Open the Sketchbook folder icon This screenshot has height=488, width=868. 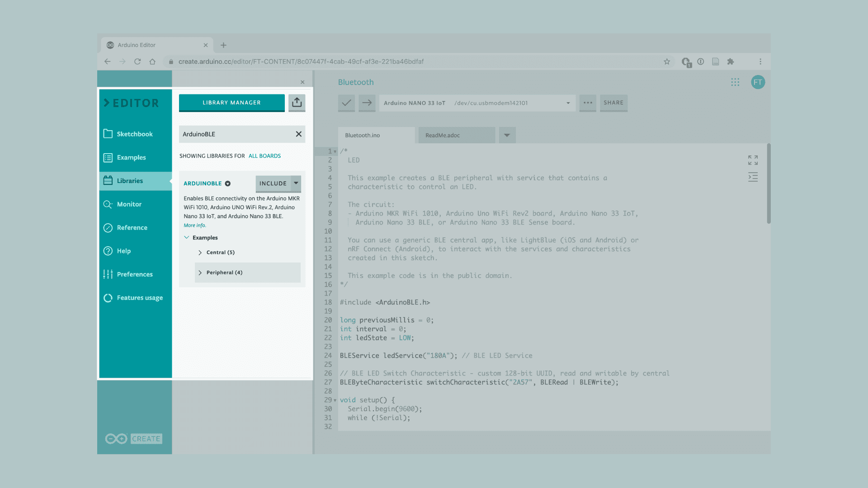click(108, 134)
